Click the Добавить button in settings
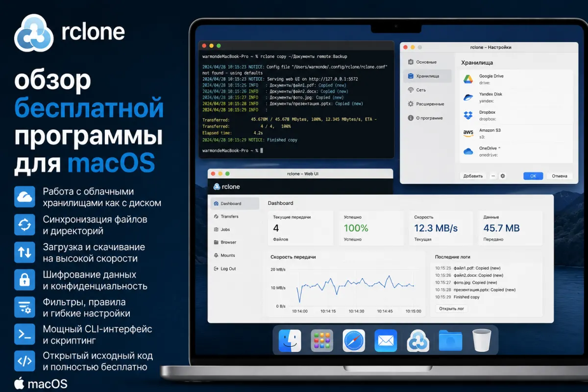This screenshot has height=392, width=588. (x=473, y=176)
